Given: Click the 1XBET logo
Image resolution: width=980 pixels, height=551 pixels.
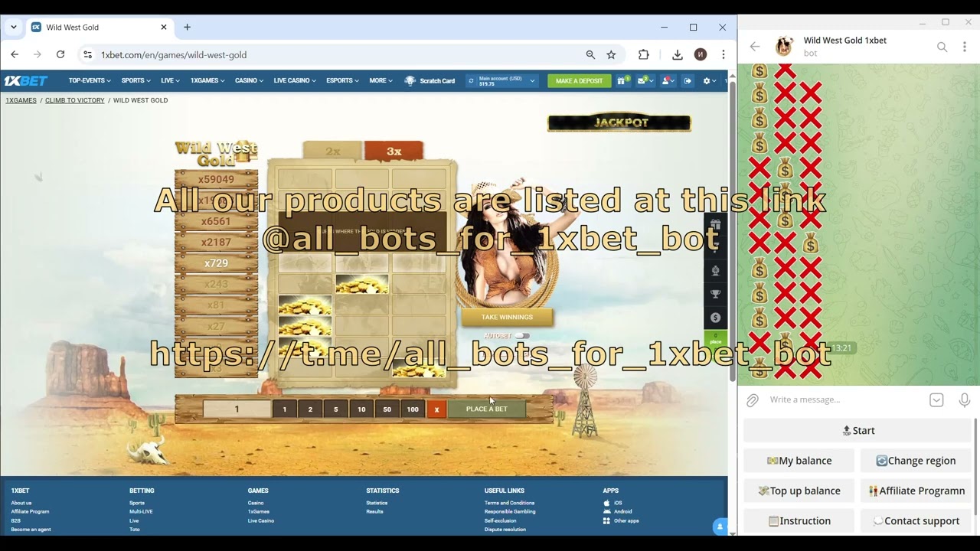Looking at the screenshot, I should tap(26, 80).
